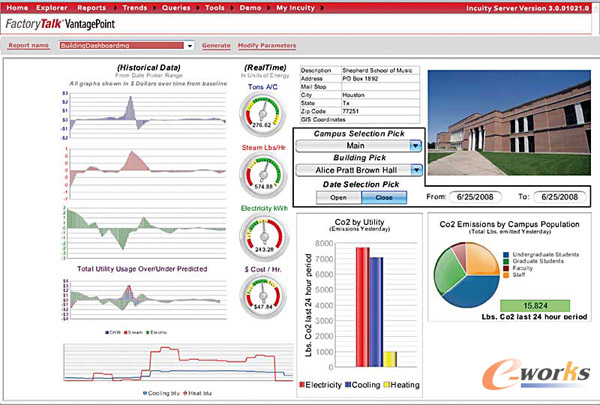Viewport: 600px width, 405px height.
Task: Click the Close date selection button
Action: point(384,198)
